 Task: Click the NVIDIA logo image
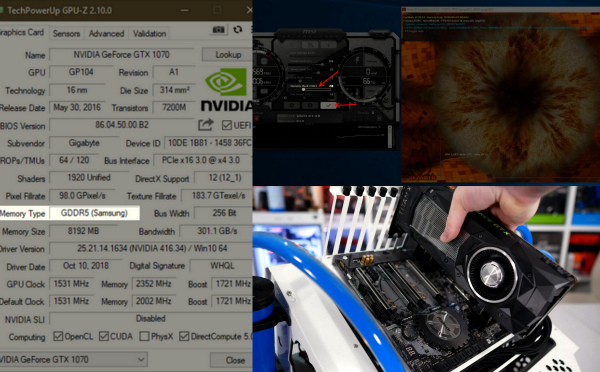[x=227, y=90]
